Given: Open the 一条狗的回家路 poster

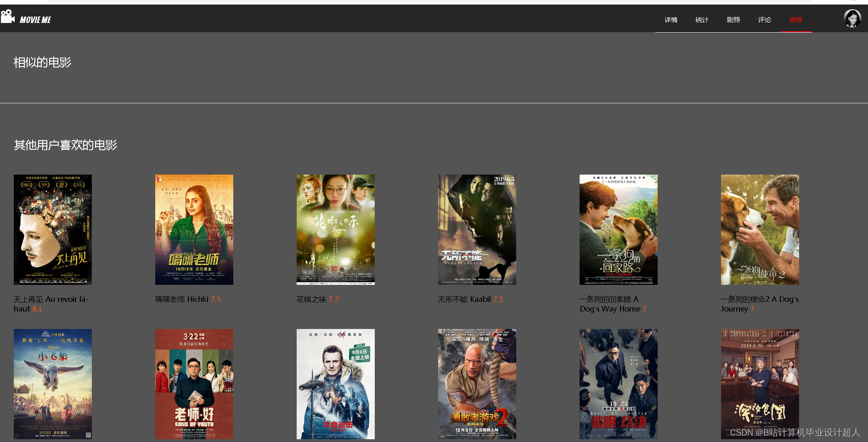Looking at the screenshot, I should click(x=619, y=230).
